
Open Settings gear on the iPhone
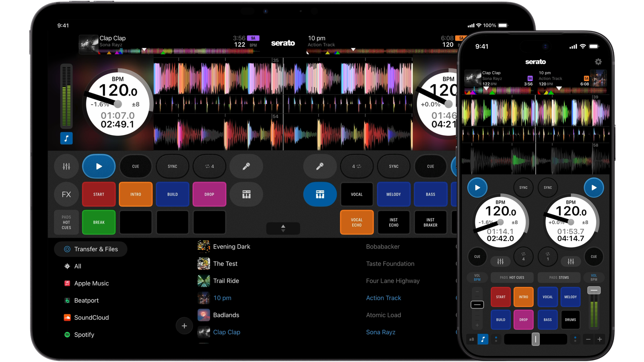(598, 62)
